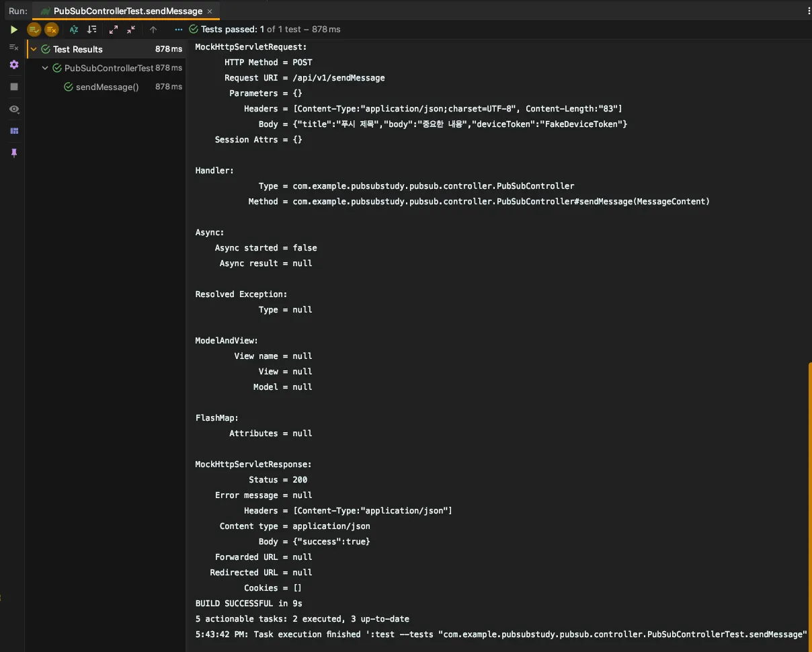
Task: Rerun the test with the green play icon
Action: point(13,30)
